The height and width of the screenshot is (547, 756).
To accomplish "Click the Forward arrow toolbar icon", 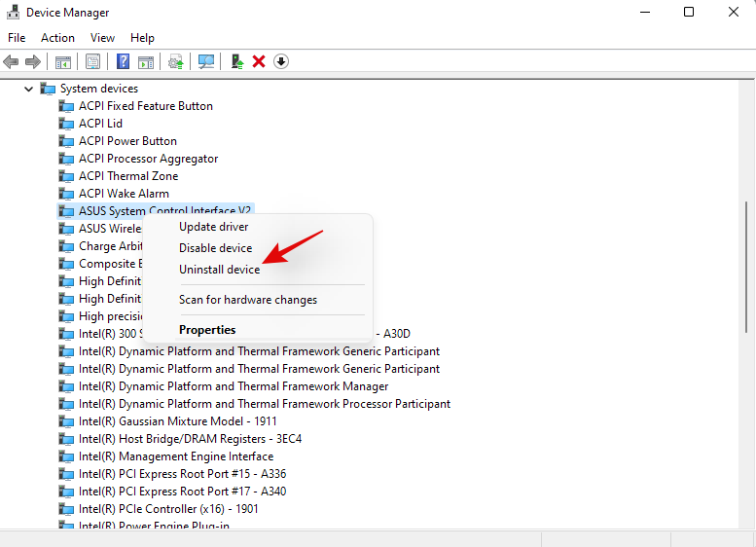I will (x=33, y=61).
